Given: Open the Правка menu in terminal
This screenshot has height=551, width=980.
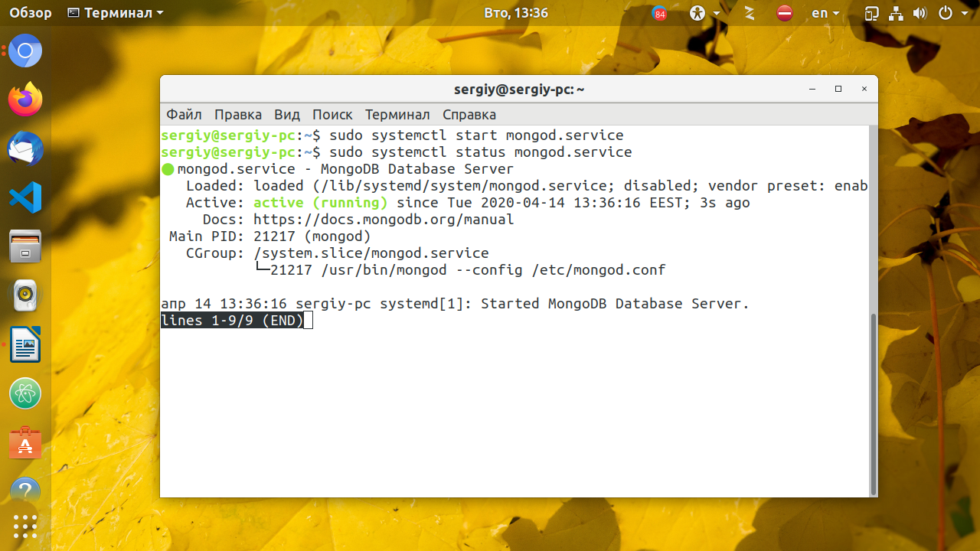Looking at the screenshot, I should (x=238, y=115).
